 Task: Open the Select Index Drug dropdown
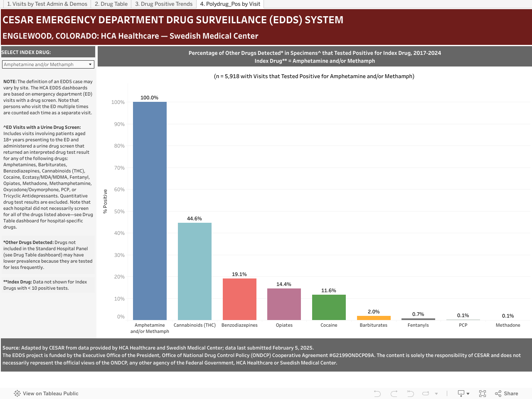coord(48,64)
